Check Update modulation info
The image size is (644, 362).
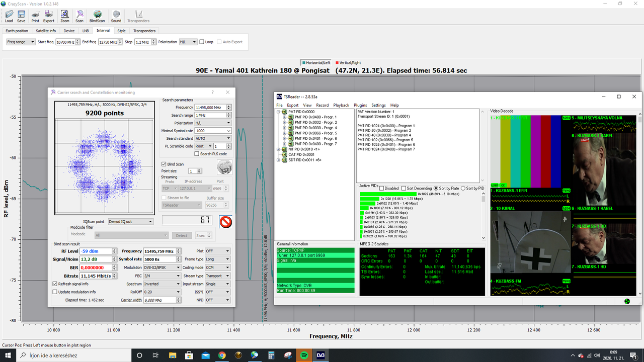pyautogui.click(x=55, y=292)
